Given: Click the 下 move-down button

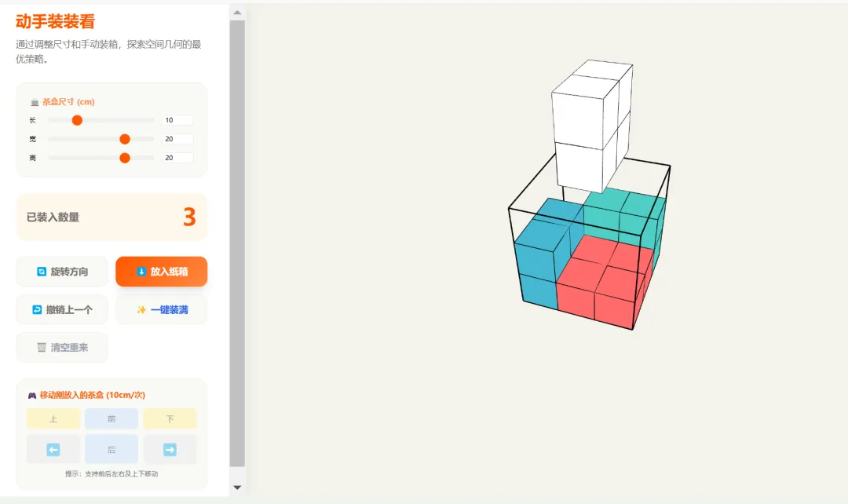Looking at the screenshot, I should point(170,419).
